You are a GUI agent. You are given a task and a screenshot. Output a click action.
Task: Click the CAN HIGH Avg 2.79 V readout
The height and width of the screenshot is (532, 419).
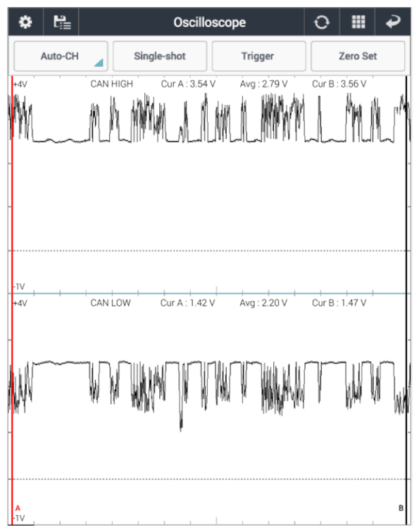pyautogui.click(x=263, y=84)
